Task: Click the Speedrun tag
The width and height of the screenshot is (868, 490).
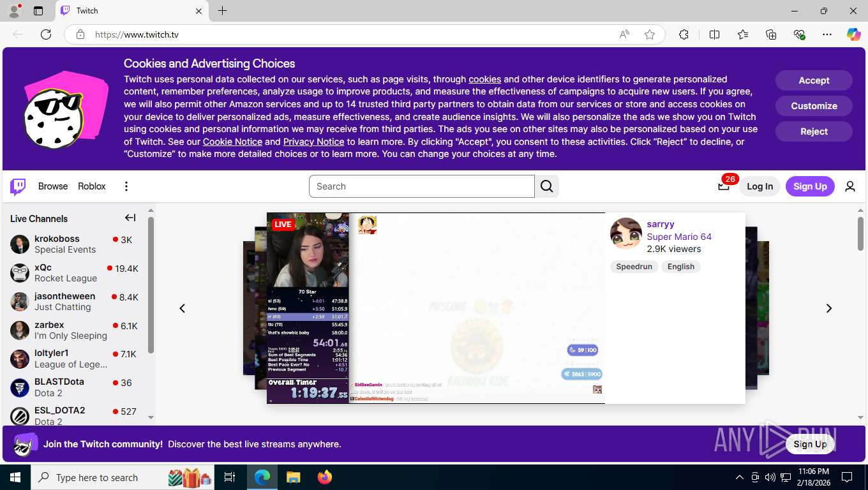Action: click(634, 267)
